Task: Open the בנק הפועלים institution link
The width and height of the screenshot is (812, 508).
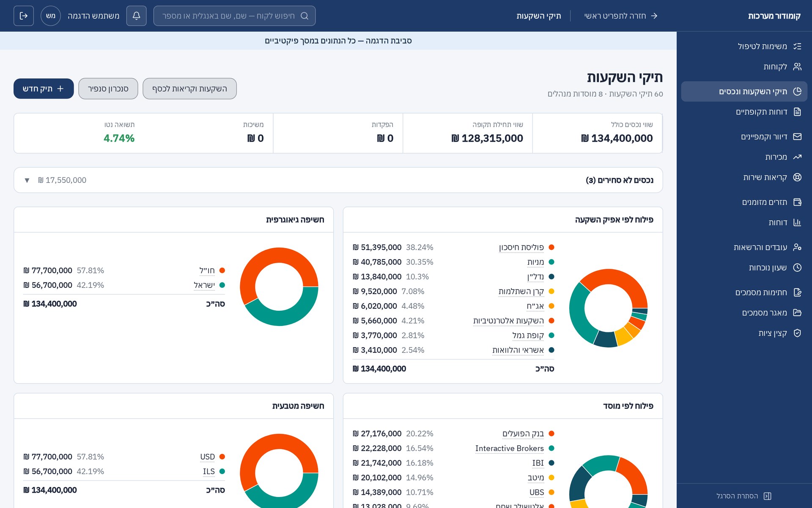Action: tap(523, 433)
